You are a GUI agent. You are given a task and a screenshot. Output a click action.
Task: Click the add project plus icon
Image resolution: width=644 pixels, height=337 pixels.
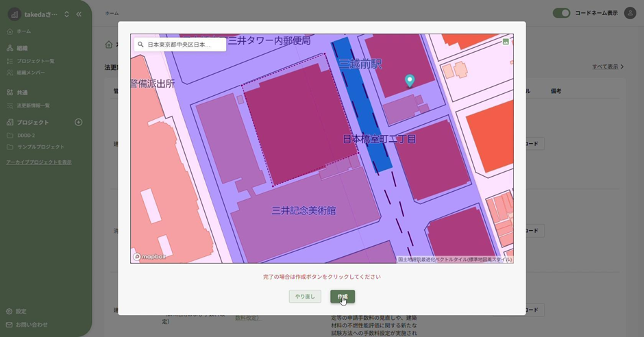78,122
